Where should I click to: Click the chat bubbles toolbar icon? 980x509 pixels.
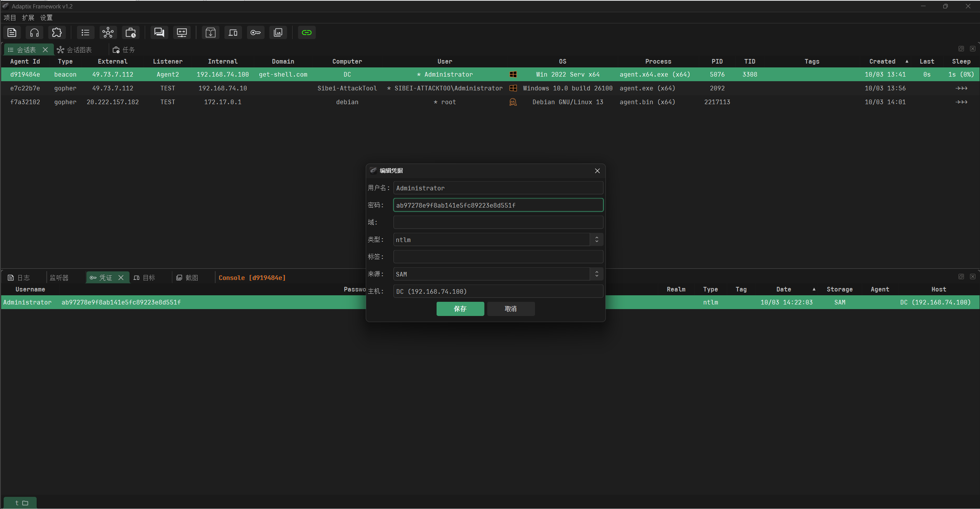(x=159, y=33)
